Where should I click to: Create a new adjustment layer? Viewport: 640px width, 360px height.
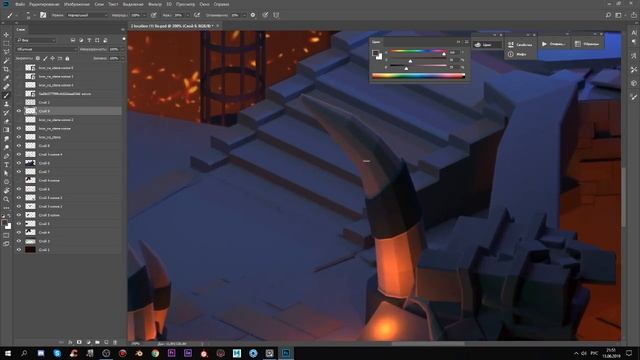click(x=88, y=342)
